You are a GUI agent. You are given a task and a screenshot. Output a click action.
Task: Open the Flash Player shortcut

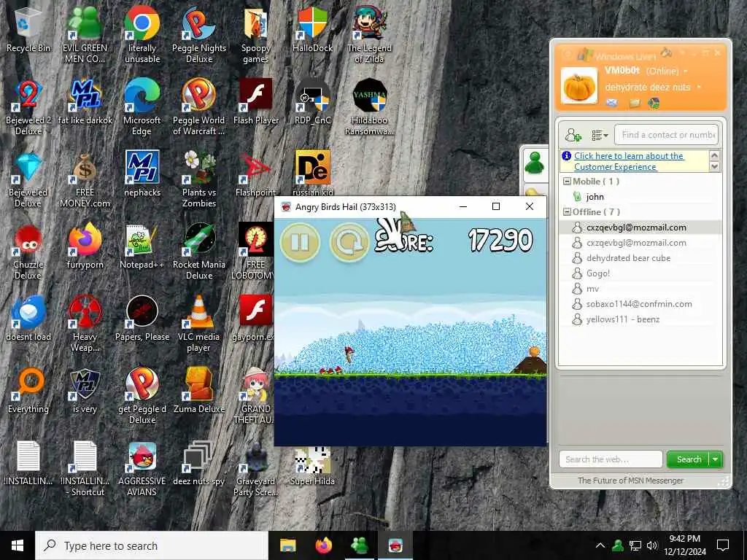(256, 102)
